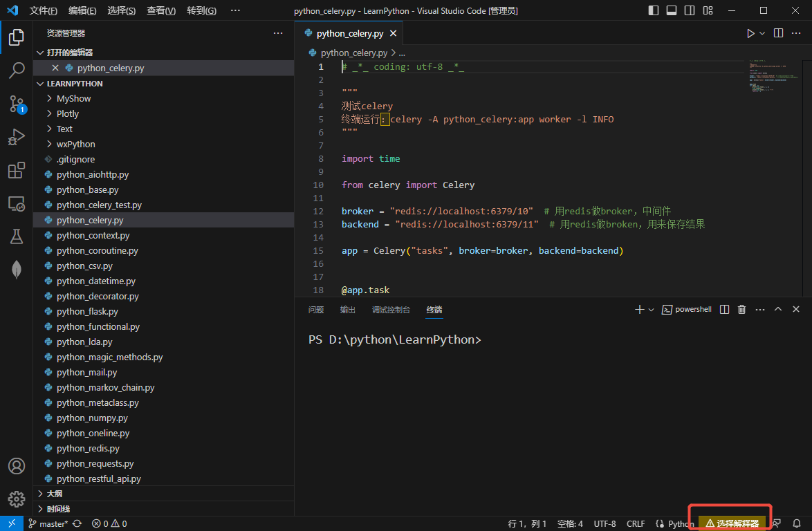Viewport: 812px width, 531px height.
Task: Click the feedback icon in status bar
Action: click(x=777, y=523)
